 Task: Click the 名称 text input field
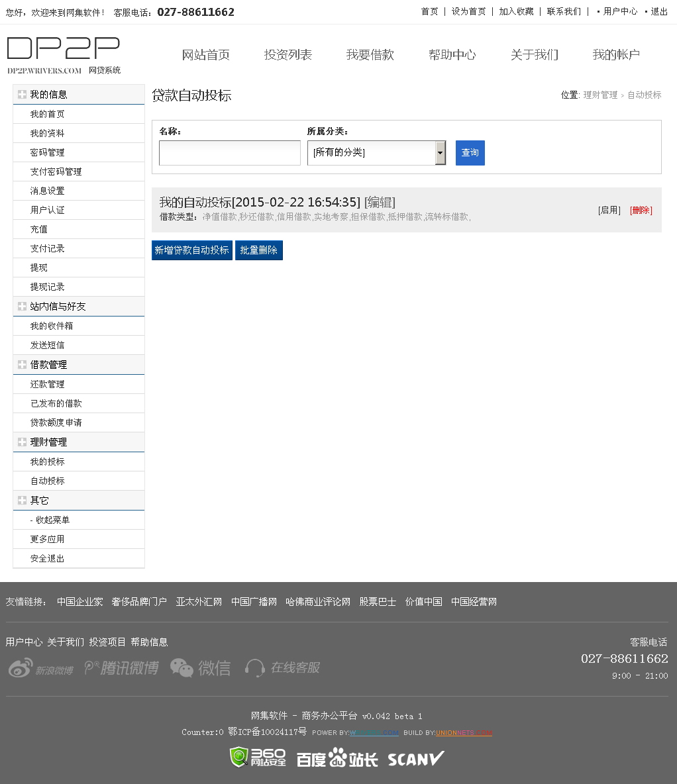pos(229,153)
